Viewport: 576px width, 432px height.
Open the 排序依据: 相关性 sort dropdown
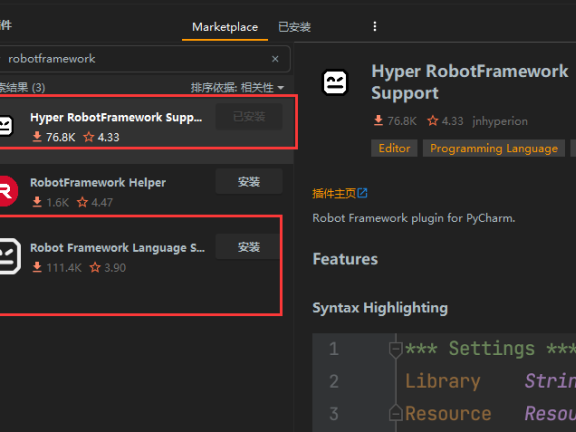click(237, 87)
